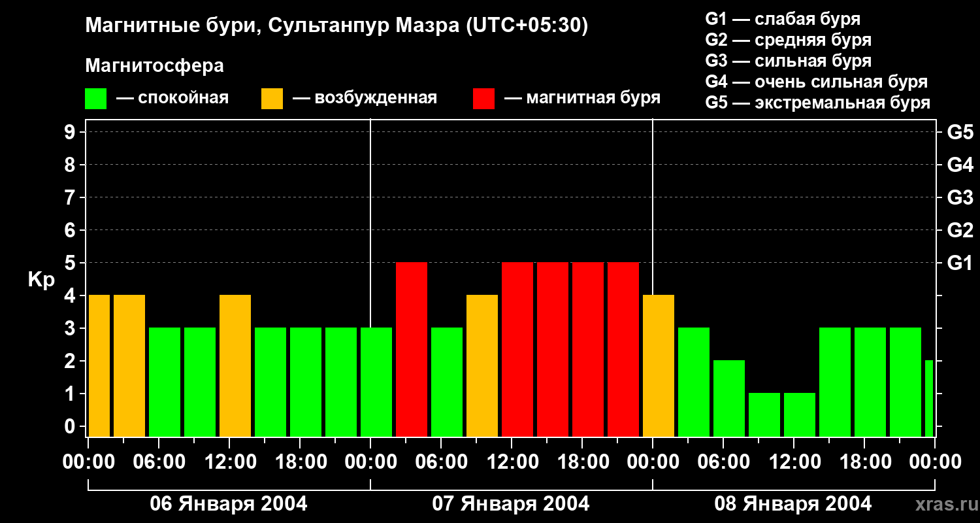Image resolution: width=980 pixels, height=523 pixels.
Task: Click the standalone "G5" label on the right axis
Action: pyautogui.click(x=960, y=132)
